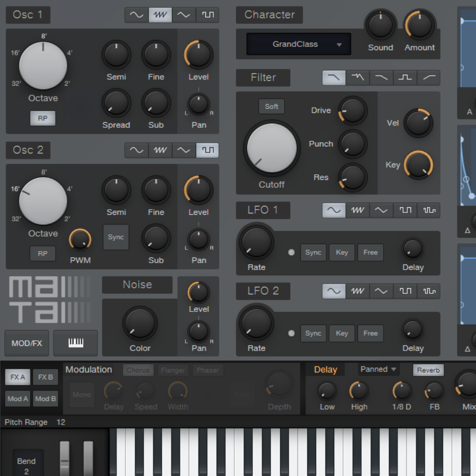Select triangle waveform for Osc 2
Viewport: 476px width, 476px height.
coord(184,150)
